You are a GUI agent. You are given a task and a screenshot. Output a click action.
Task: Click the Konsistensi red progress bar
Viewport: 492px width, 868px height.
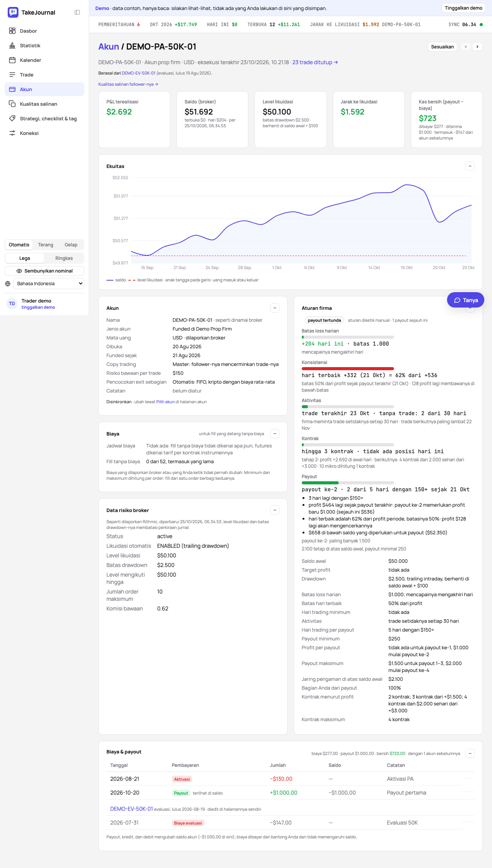coord(348,369)
